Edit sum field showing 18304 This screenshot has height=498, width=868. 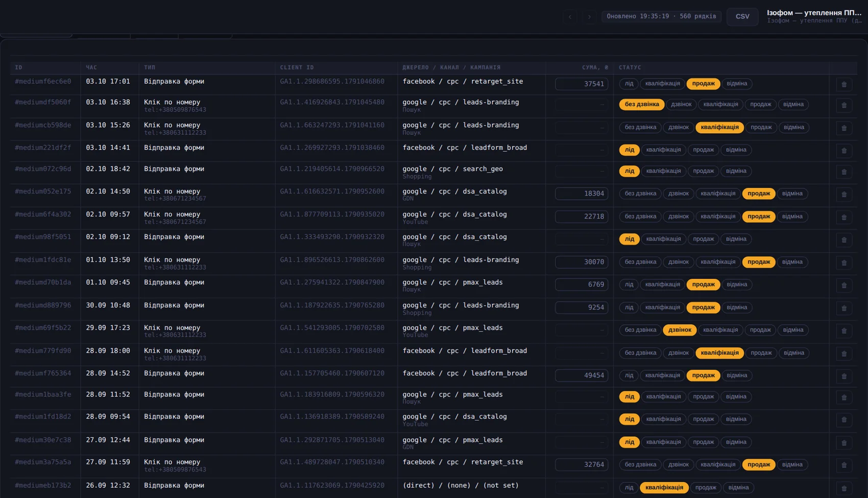[582, 194]
